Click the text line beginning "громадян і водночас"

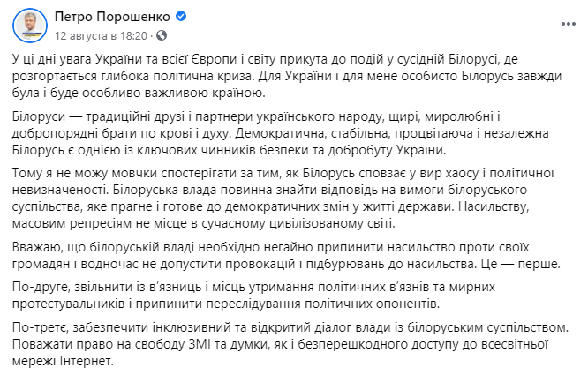[x=286, y=264]
